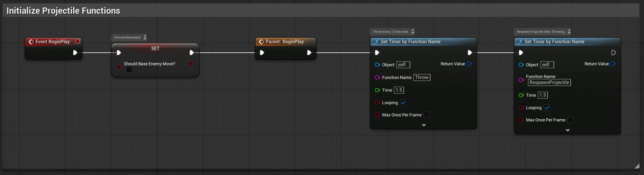Click the self Object field on Throw node
The width and height of the screenshot is (644, 175).
click(x=403, y=65)
